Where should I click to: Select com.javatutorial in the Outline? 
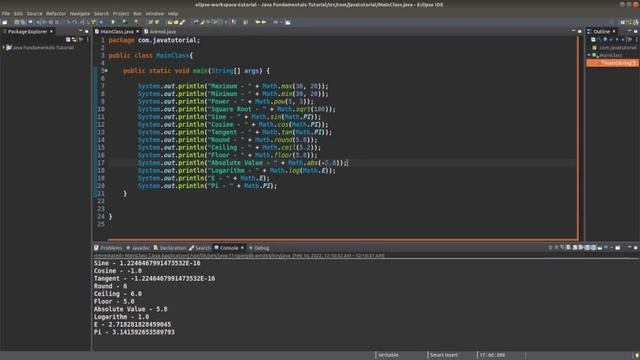click(615, 47)
